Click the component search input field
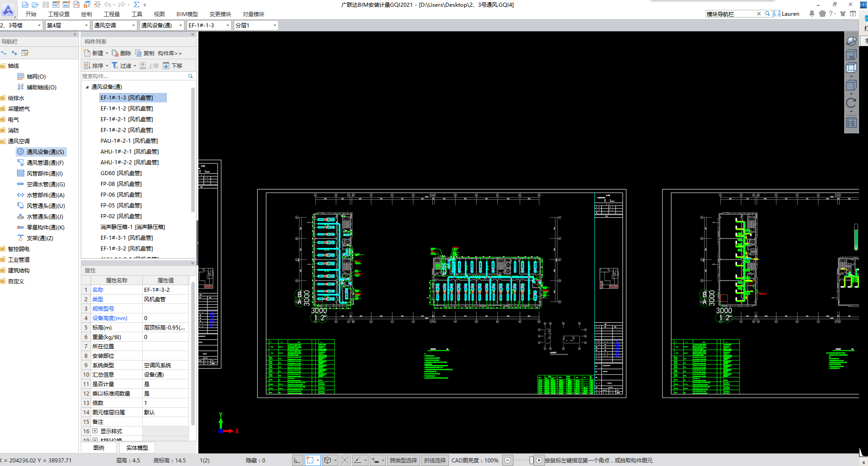868x466 pixels. 135,76
